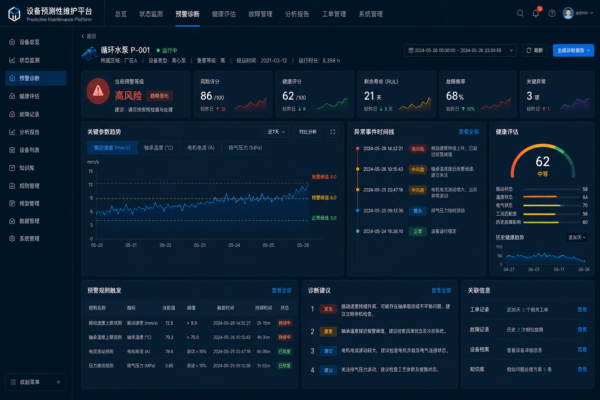The width and height of the screenshot is (600, 400).
Task: Expand the 历史健康趋势 period dropdown
Action: [576, 237]
